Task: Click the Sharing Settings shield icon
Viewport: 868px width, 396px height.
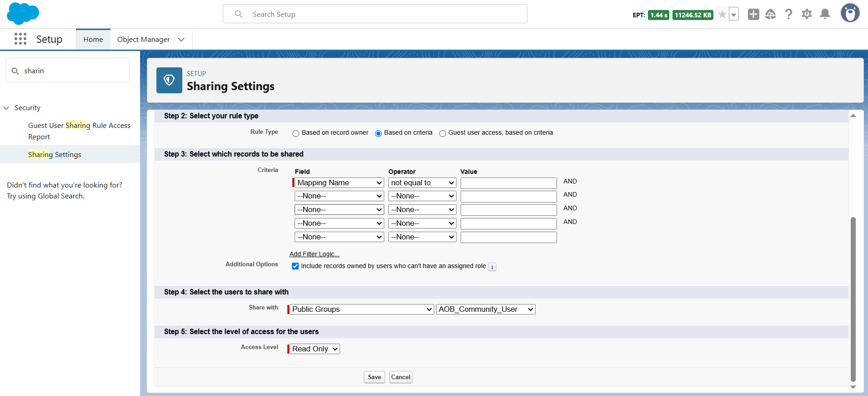Action: click(169, 80)
